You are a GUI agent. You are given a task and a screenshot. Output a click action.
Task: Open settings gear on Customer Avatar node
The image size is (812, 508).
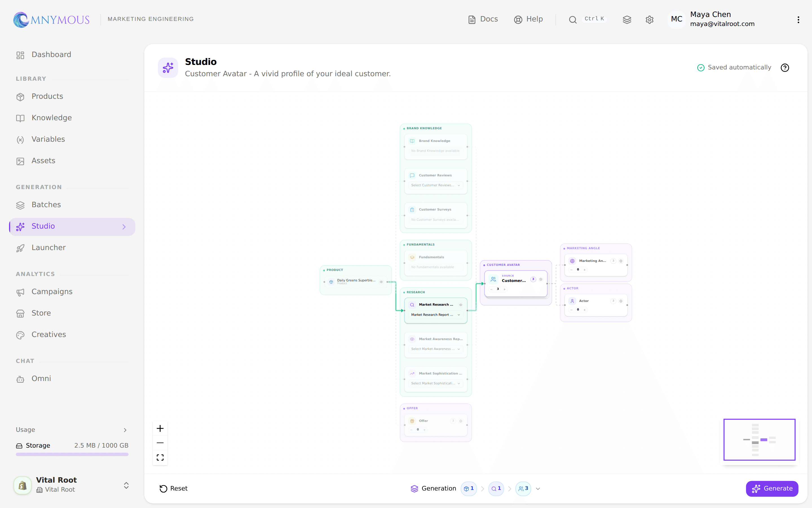tap(540, 279)
